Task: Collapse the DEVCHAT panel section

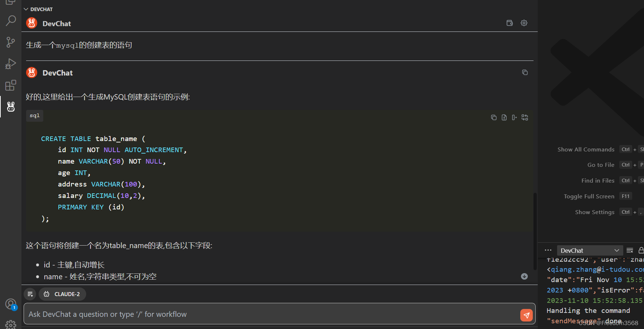Action: coord(26,9)
